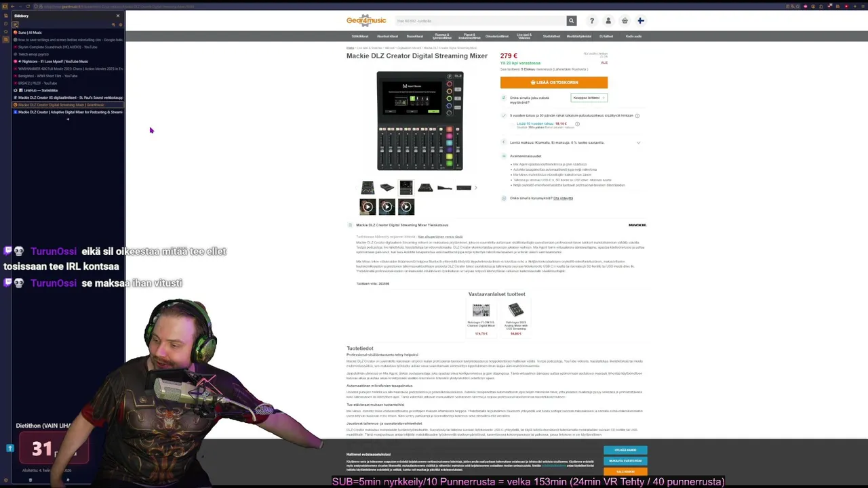Open the Studiolaitteet menu

(551, 37)
